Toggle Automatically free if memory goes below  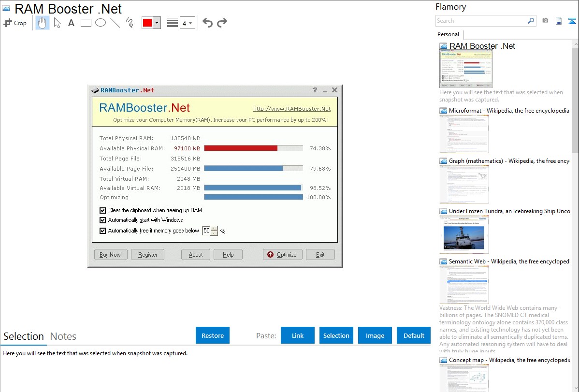[x=102, y=231]
